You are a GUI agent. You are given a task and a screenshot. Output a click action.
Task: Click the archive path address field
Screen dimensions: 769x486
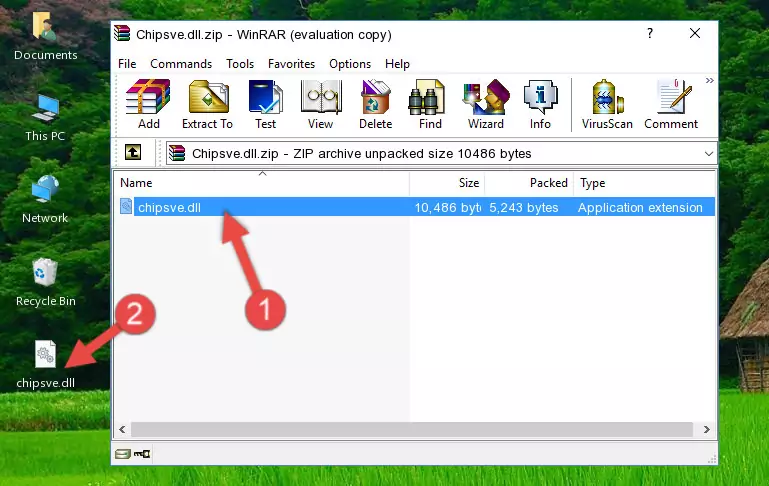click(441, 153)
